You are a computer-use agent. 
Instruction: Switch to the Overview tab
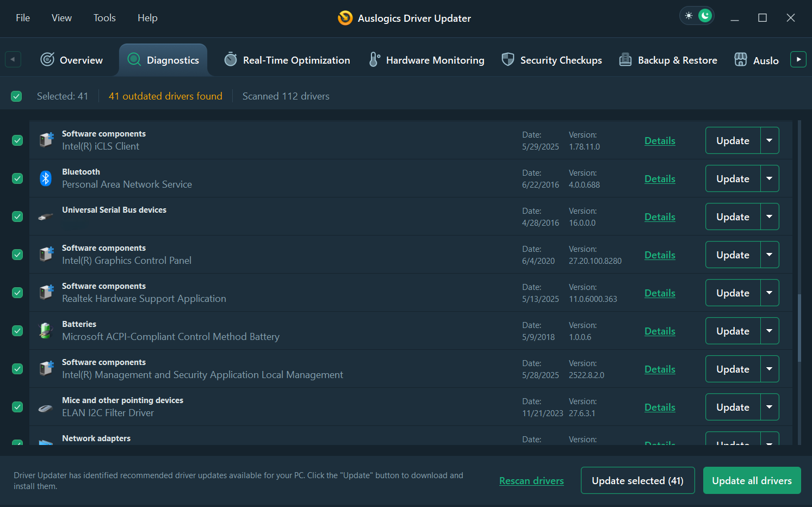click(x=71, y=60)
